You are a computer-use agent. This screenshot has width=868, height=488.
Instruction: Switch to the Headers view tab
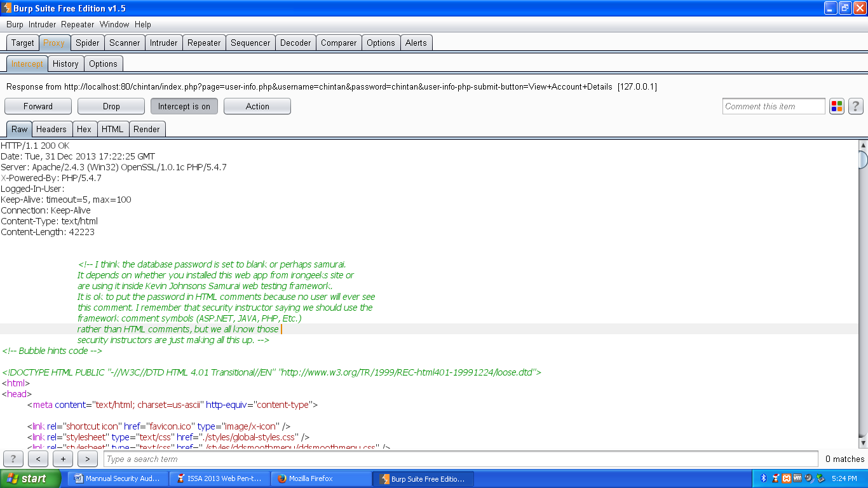51,129
